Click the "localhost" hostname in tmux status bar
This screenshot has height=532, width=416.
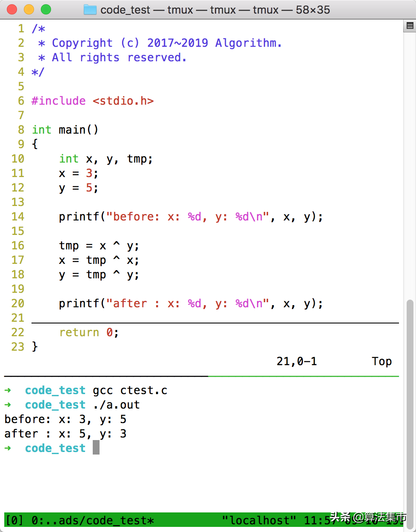tap(259, 521)
